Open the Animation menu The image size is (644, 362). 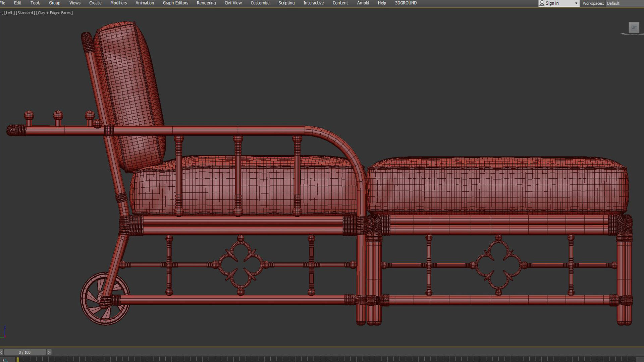(x=145, y=3)
